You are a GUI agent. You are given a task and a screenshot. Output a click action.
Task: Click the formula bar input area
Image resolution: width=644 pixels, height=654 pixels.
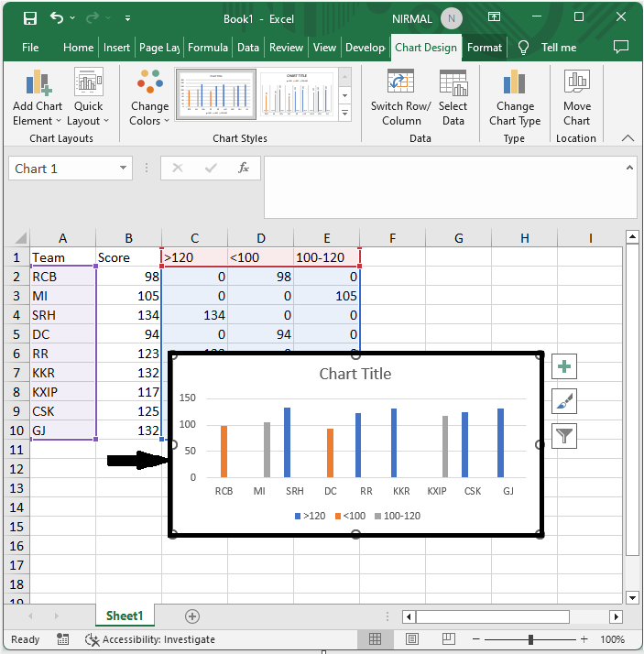444,187
